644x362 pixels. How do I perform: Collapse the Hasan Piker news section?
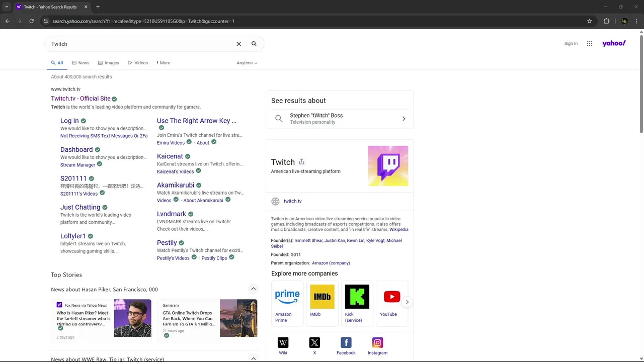point(254,289)
